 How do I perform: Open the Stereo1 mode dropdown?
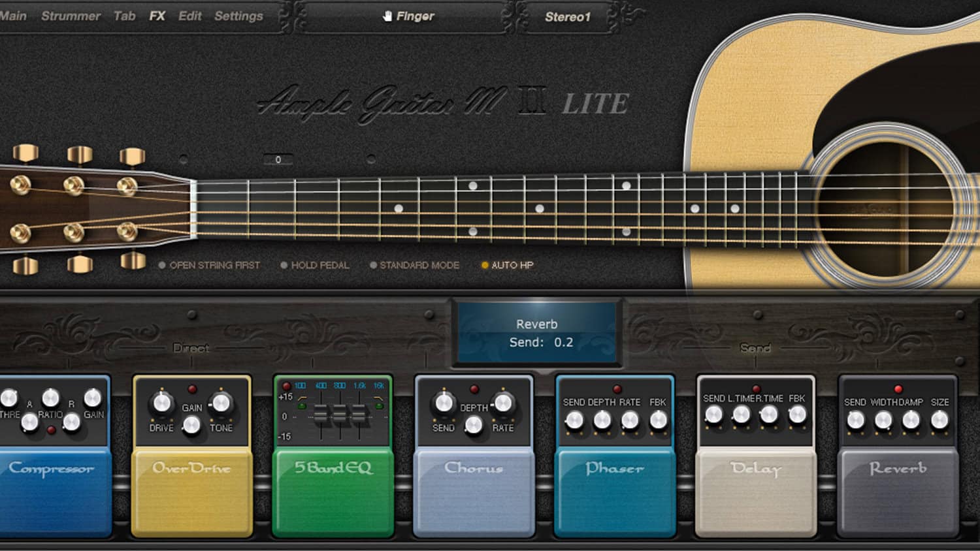[567, 17]
